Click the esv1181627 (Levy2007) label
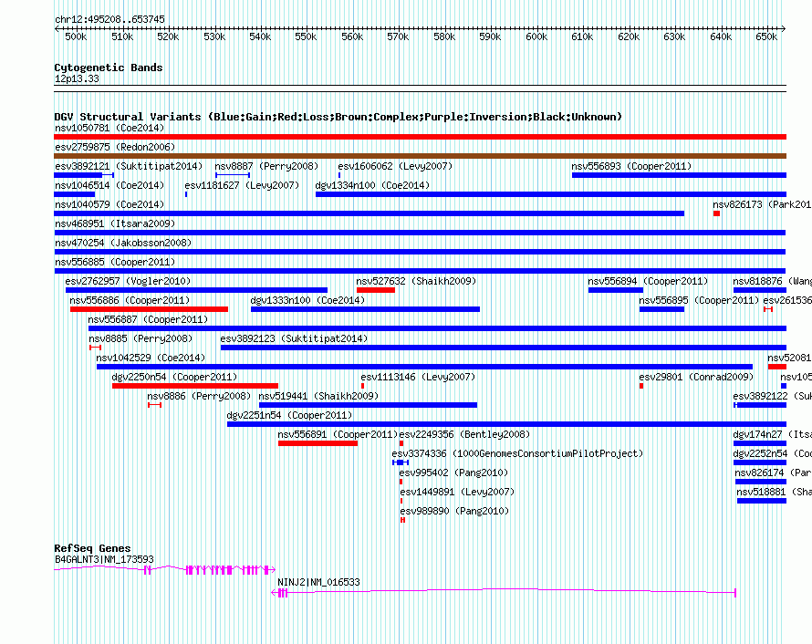The height and width of the screenshot is (644, 812). coord(242,185)
